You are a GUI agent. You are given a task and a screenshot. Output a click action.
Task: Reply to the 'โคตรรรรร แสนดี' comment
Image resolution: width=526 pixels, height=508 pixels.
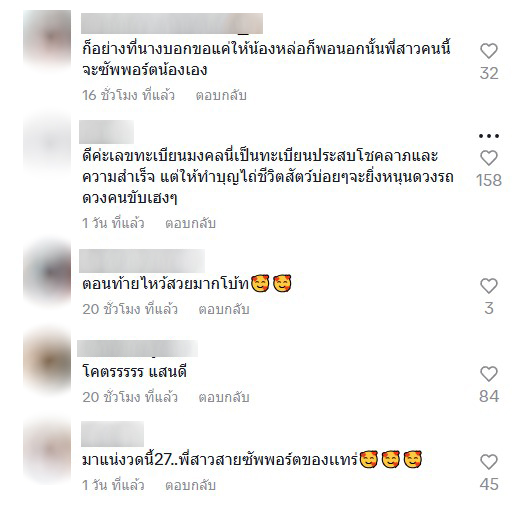[224, 397]
